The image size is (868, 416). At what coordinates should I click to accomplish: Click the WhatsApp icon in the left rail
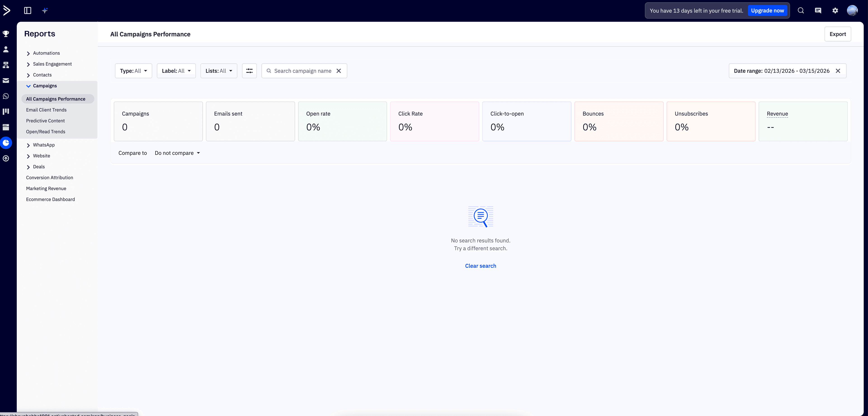(x=6, y=96)
